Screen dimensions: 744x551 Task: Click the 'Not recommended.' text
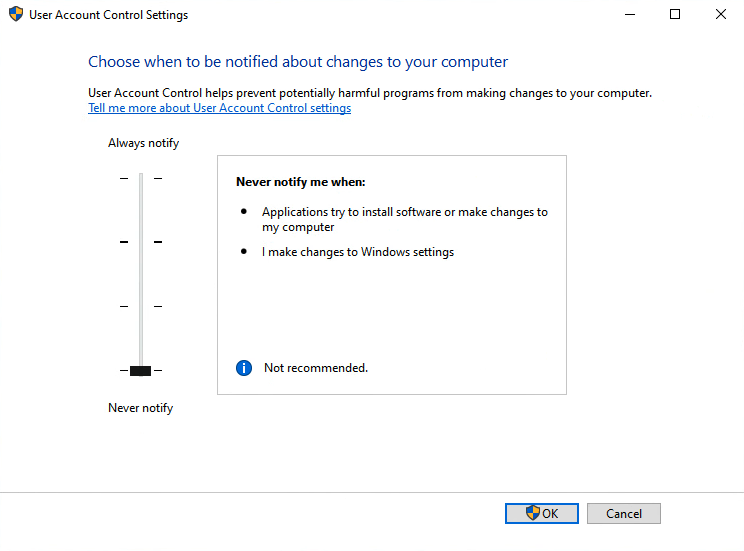[x=315, y=368]
